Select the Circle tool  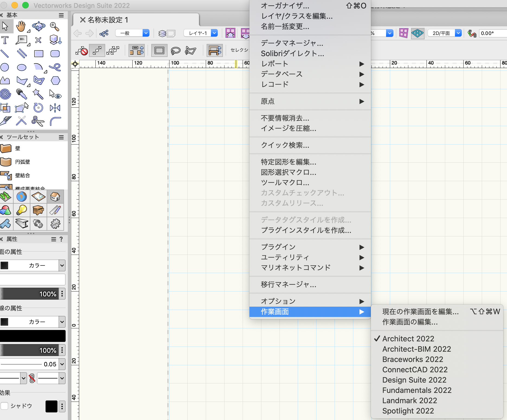tap(5, 67)
